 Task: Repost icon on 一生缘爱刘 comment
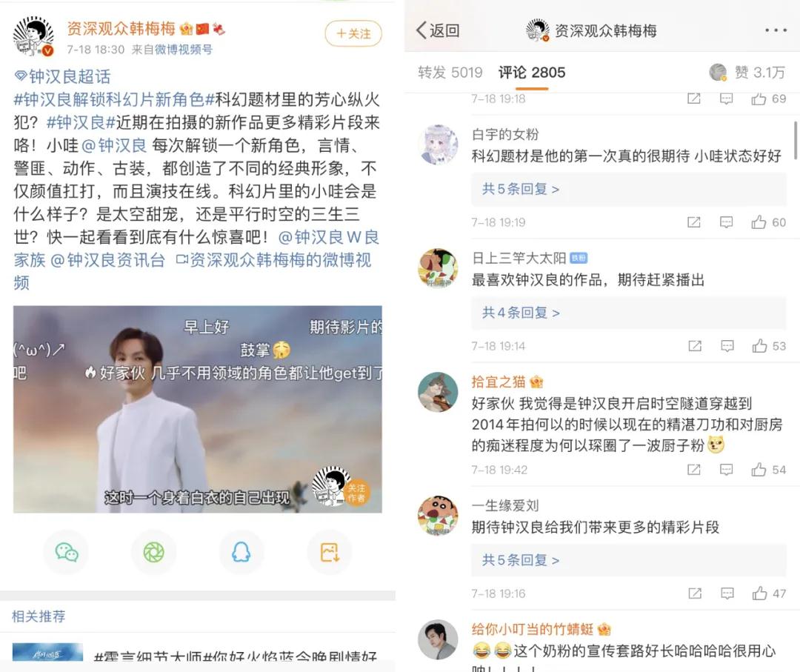[x=694, y=593]
